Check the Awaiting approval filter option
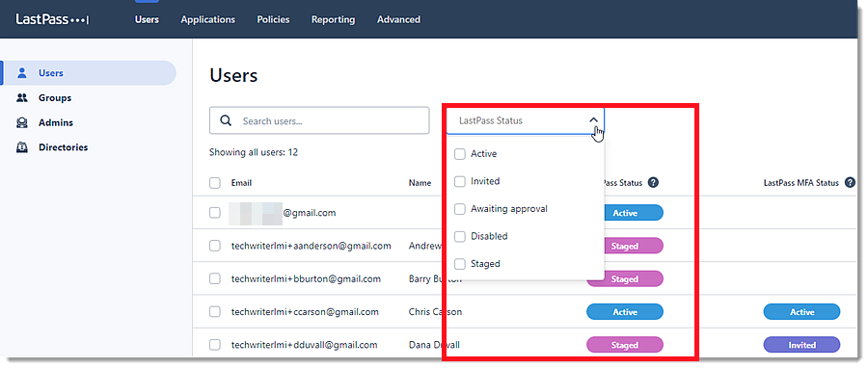Screen dimensions: 868x368 (459, 209)
